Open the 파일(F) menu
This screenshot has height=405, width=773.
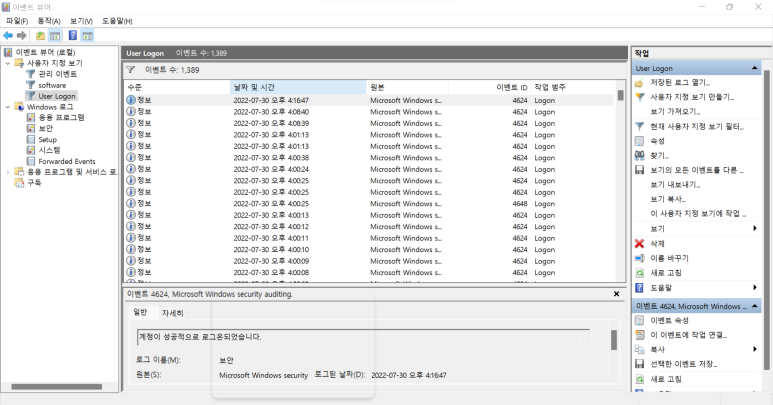click(x=17, y=21)
